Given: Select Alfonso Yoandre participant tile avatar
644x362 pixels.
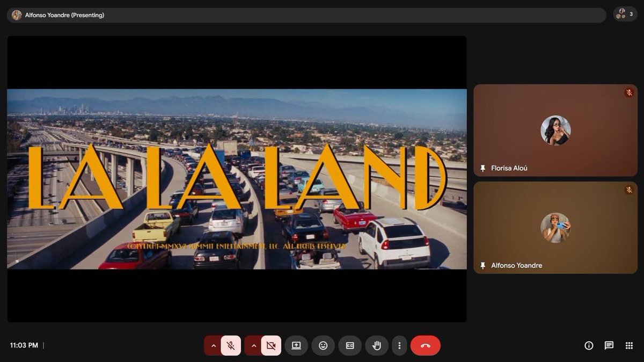Looking at the screenshot, I should point(555,228).
